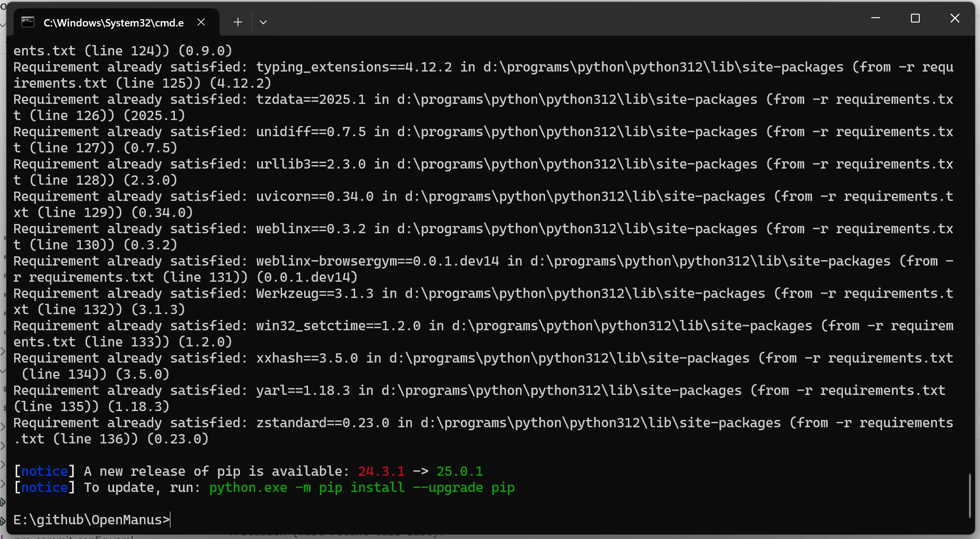
Task: Click the cmd icon in the tab
Action: click(28, 22)
